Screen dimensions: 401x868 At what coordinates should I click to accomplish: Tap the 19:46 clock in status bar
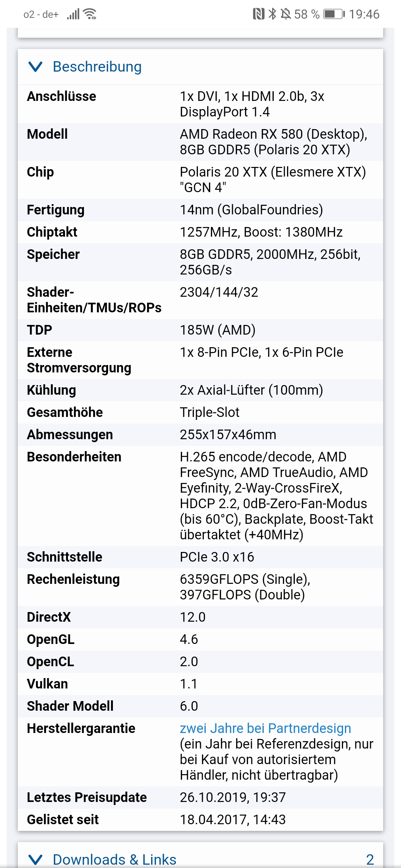[x=364, y=14]
